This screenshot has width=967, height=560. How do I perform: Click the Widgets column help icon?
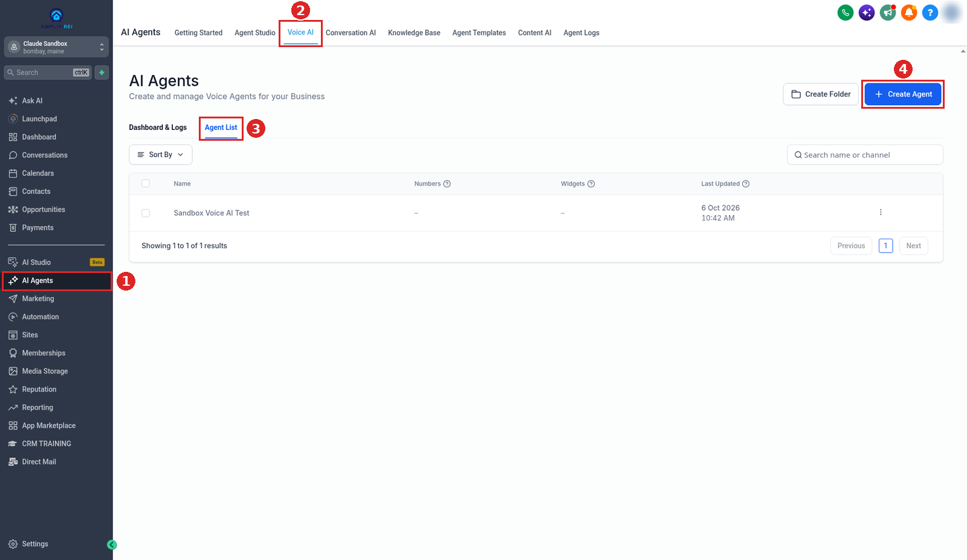point(591,184)
